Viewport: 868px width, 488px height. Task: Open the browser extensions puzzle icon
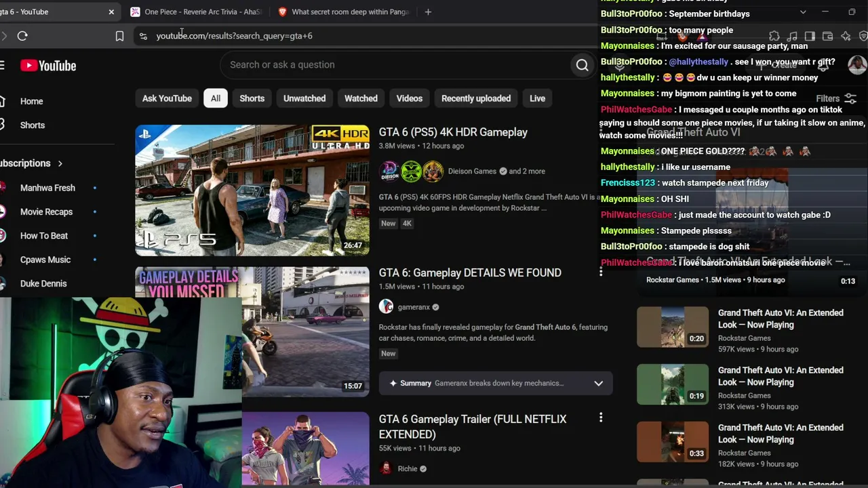pos(774,36)
